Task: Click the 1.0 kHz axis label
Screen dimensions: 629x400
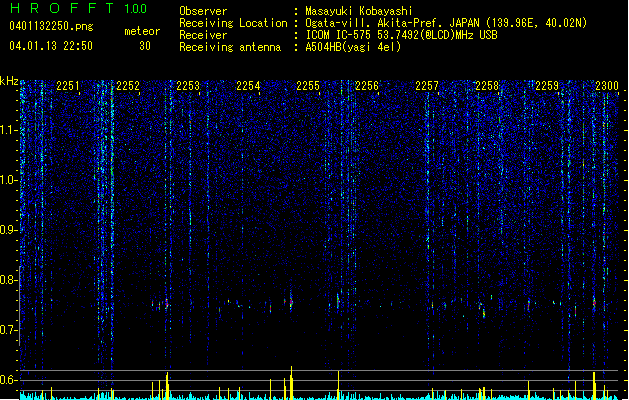Action: click(8, 180)
